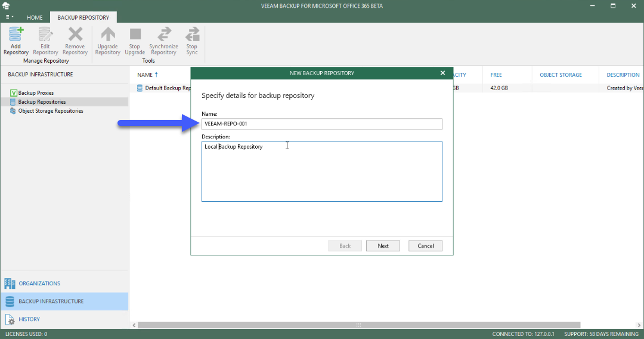Select Object Storage Repositories tree item
Image resolution: width=644 pixels, height=339 pixels.
point(51,111)
